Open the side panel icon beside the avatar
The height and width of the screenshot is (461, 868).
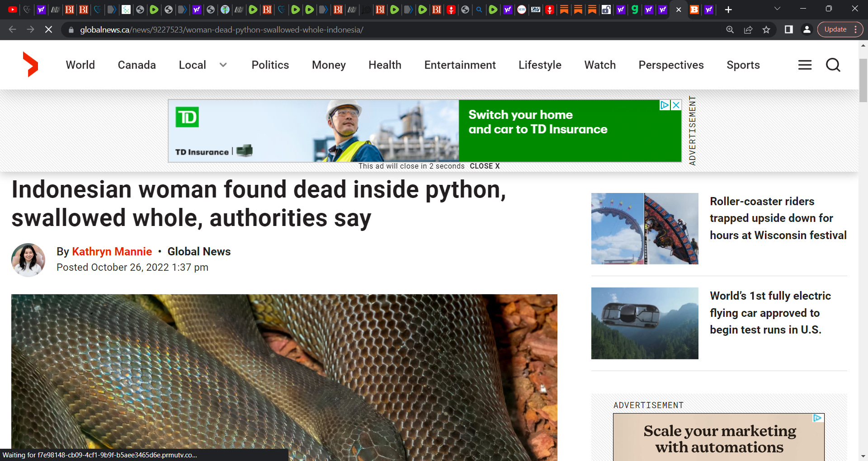click(789, 29)
